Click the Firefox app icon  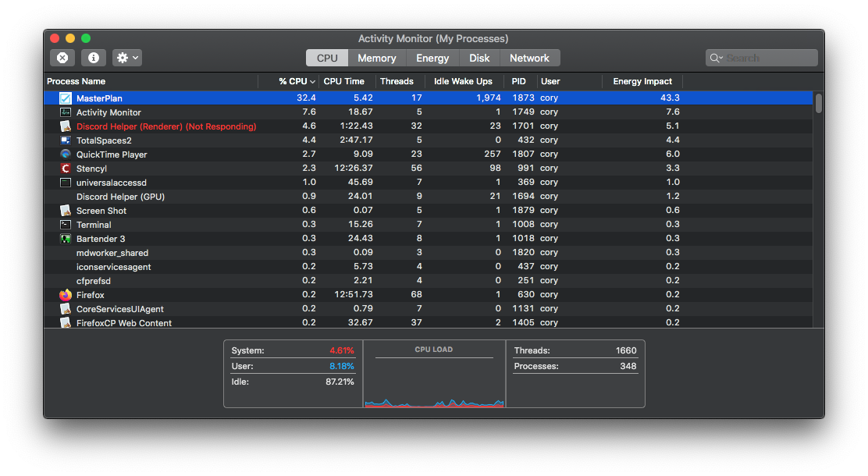[x=66, y=294]
